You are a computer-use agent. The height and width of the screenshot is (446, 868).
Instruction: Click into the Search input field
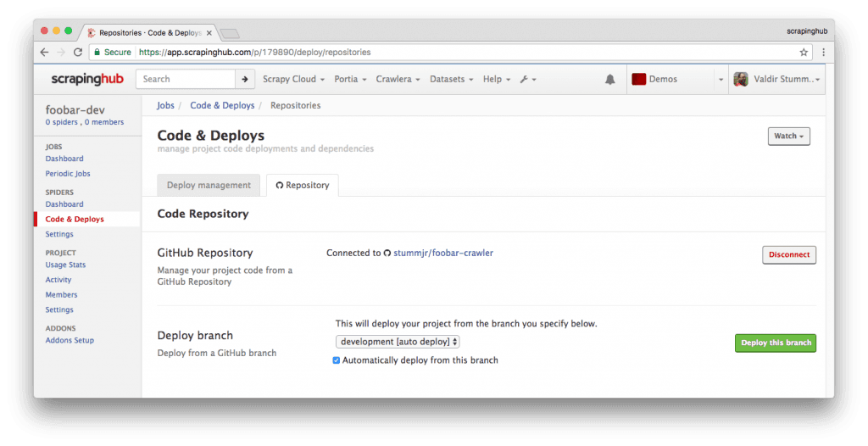click(186, 79)
